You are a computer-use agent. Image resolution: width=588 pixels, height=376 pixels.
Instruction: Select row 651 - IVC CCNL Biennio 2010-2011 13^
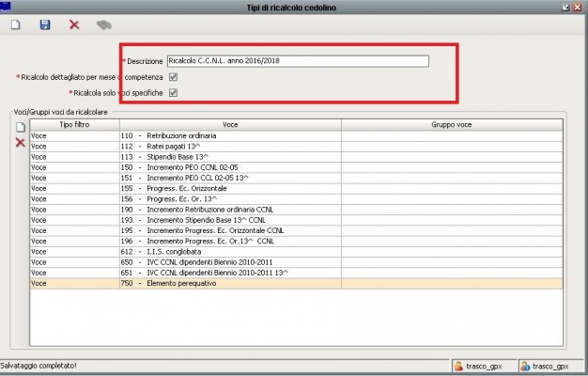click(296, 273)
